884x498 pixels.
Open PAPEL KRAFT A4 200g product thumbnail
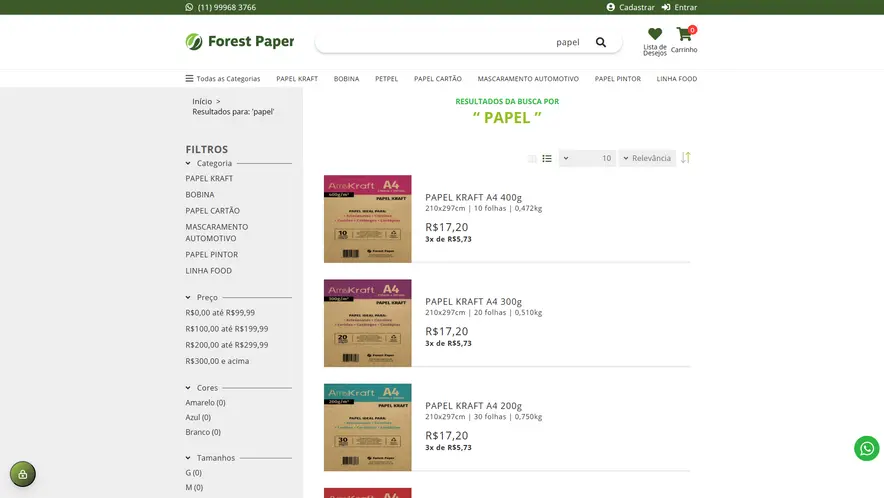[368, 428]
